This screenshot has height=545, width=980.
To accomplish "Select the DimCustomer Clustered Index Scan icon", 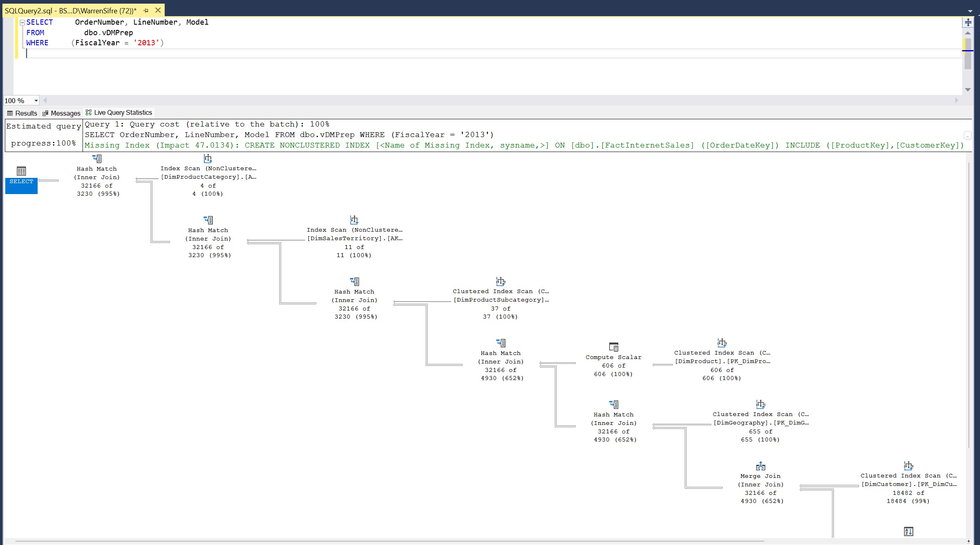I will 908,465.
